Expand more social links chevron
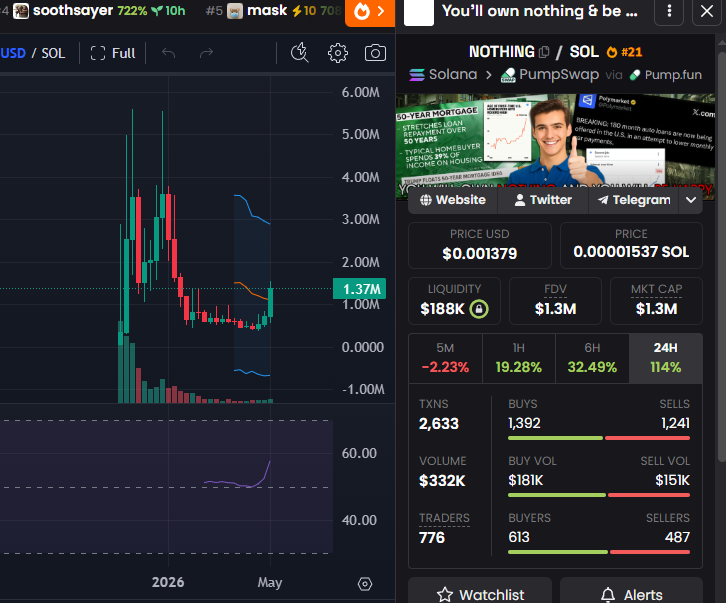Screen dimensions: 726x603 691,200
